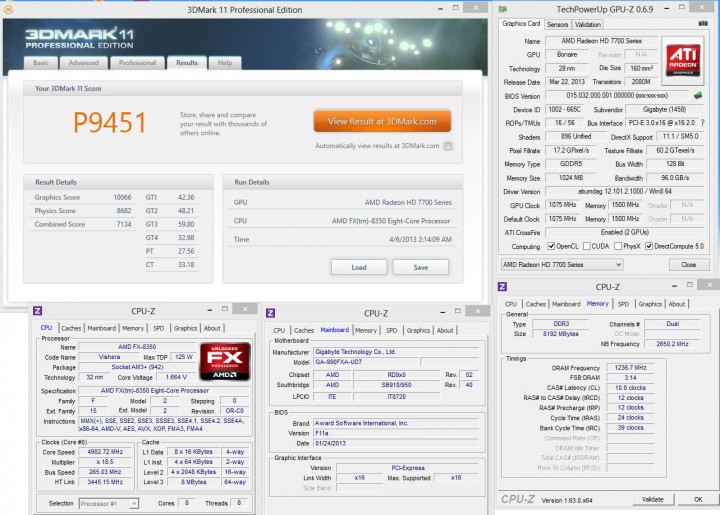Click the Graphics Score value 10066
Screen dimensions: 720x515
pos(122,197)
